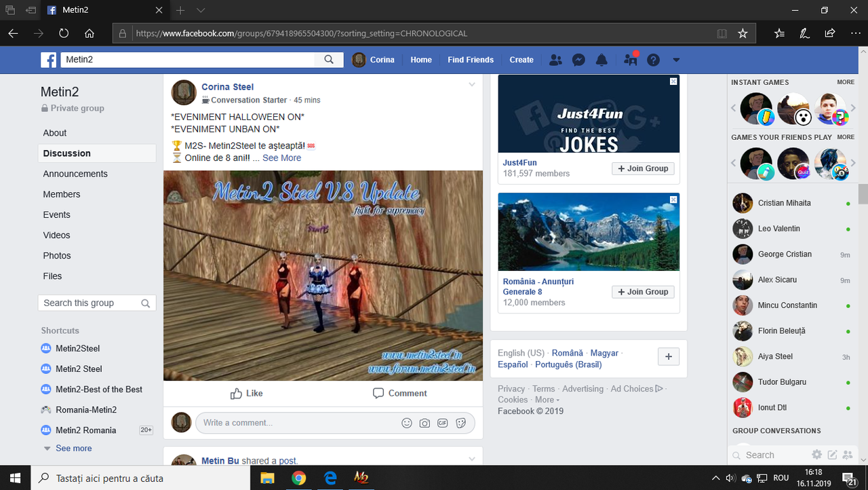Click the camera icon in comment box
The image size is (868, 490).
point(425,423)
